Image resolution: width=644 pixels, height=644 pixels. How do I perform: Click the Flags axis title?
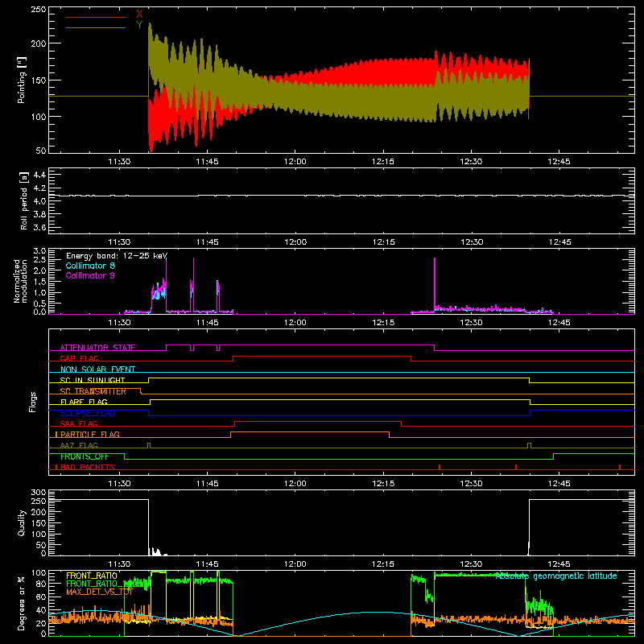pos(32,402)
